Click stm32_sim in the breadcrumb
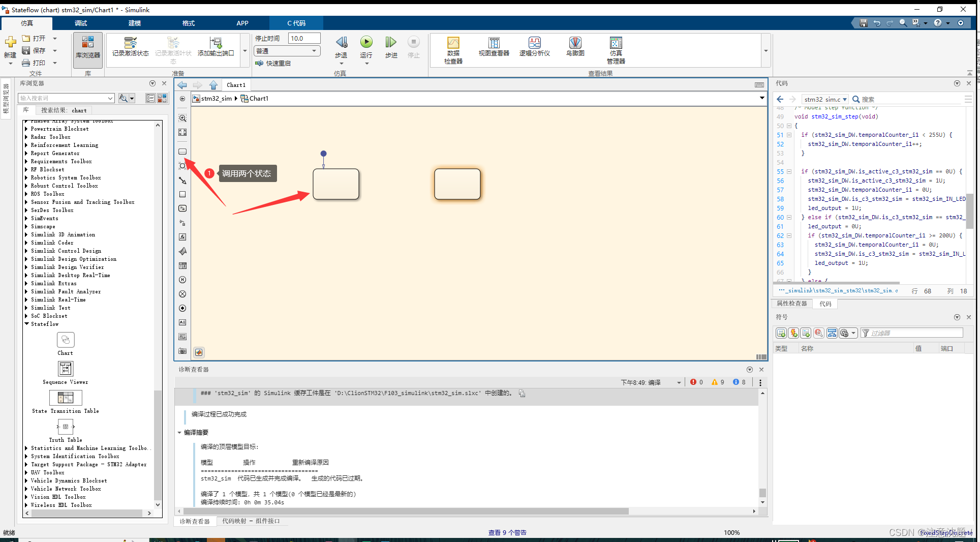980x542 pixels. pyautogui.click(x=216, y=99)
